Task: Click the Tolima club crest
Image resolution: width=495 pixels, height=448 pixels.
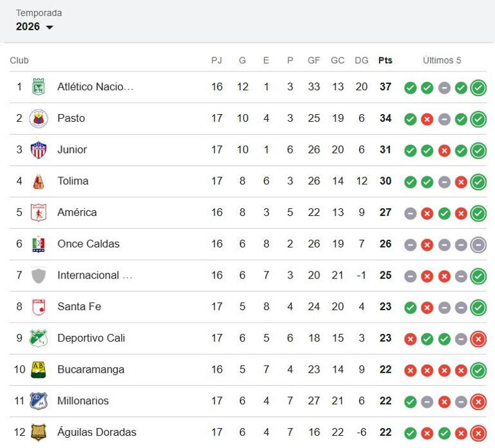Action: pos(39,181)
